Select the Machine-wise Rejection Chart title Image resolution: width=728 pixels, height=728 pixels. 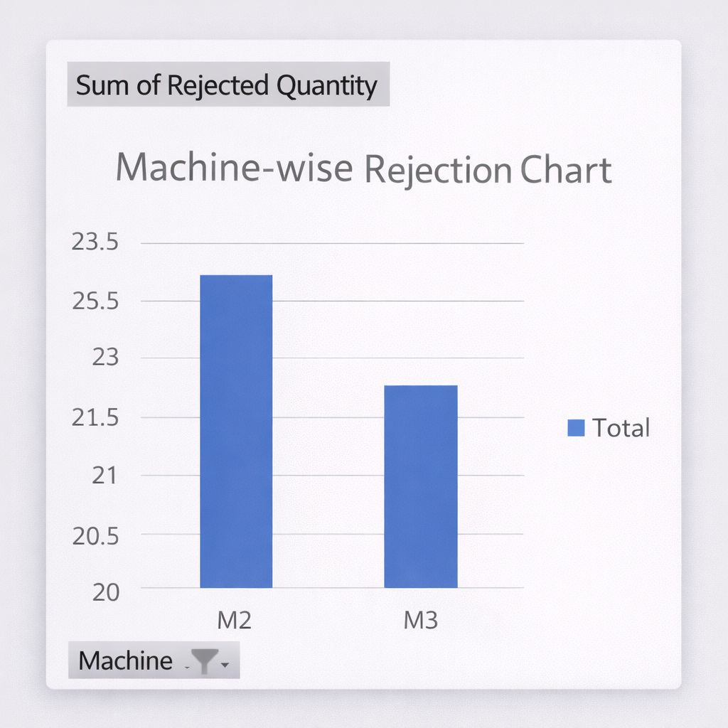pyautogui.click(x=363, y=171)
